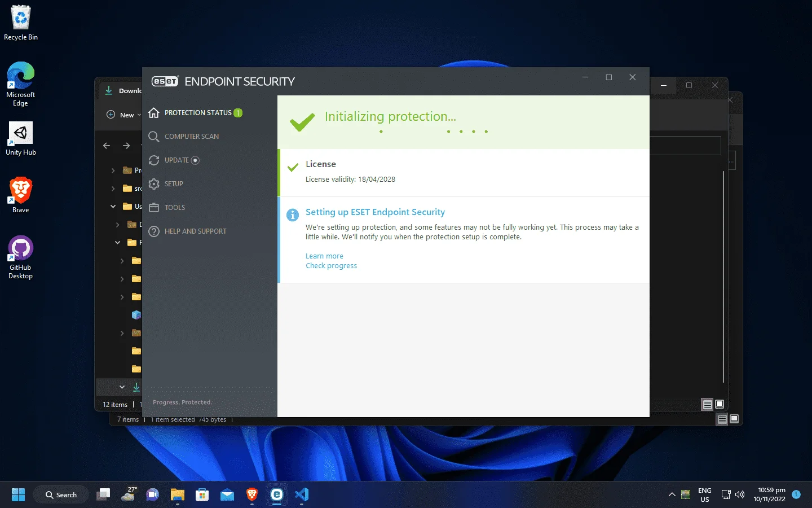Click the Initializing protection status text
This screenshot has height=508, width=812.
coord(390,117)
